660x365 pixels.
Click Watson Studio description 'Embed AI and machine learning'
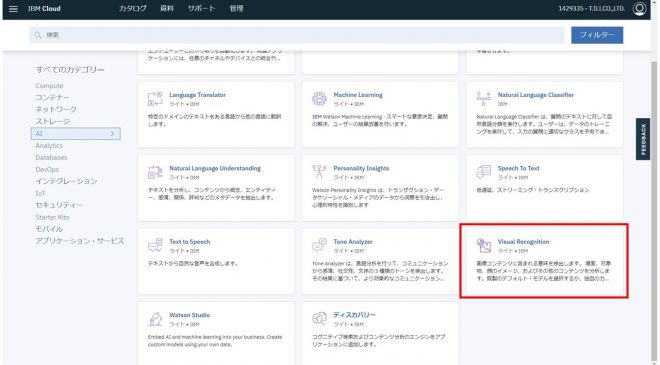click(215, 341)
